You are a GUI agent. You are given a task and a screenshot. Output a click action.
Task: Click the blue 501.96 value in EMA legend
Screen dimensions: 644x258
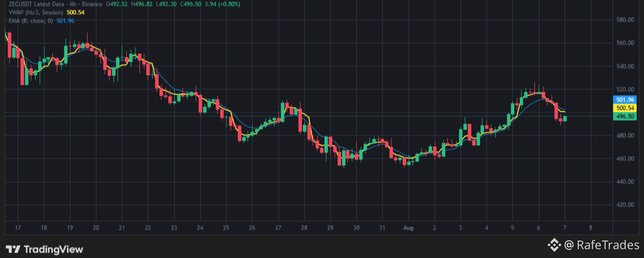coord(65,21)
